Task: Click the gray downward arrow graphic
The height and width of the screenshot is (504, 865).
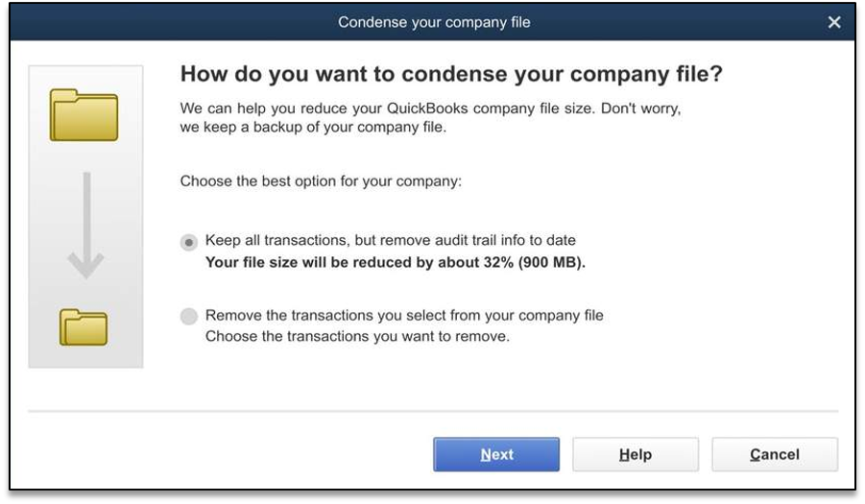Action: click(x=85, y=226)
